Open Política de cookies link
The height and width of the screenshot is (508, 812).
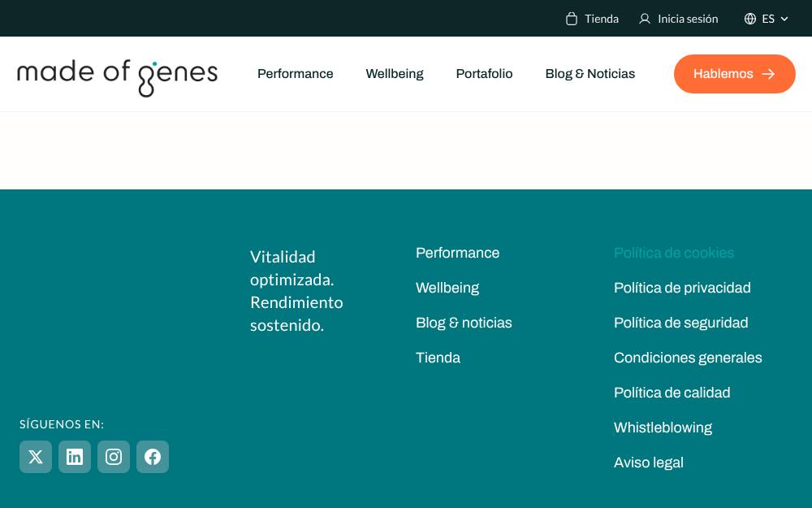click(674, 253)
